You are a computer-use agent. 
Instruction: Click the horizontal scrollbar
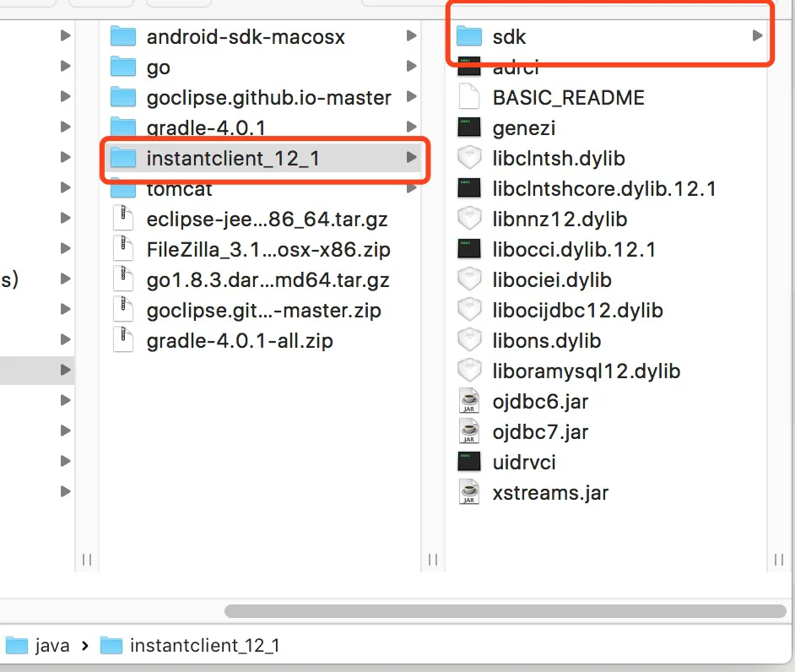(505, 610)
